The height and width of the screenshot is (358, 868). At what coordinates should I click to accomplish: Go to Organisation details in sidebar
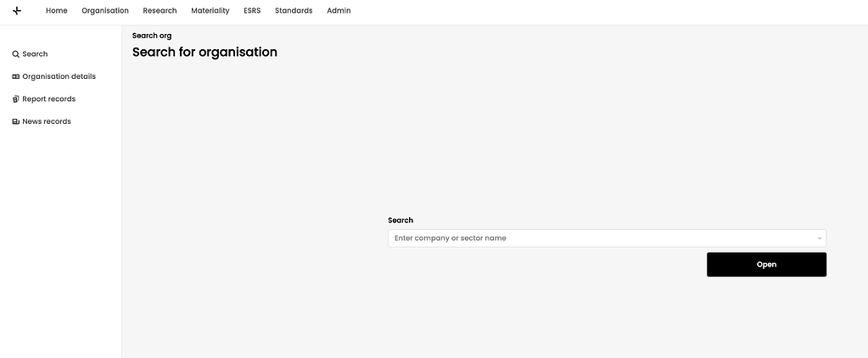[x=59, y=76]
